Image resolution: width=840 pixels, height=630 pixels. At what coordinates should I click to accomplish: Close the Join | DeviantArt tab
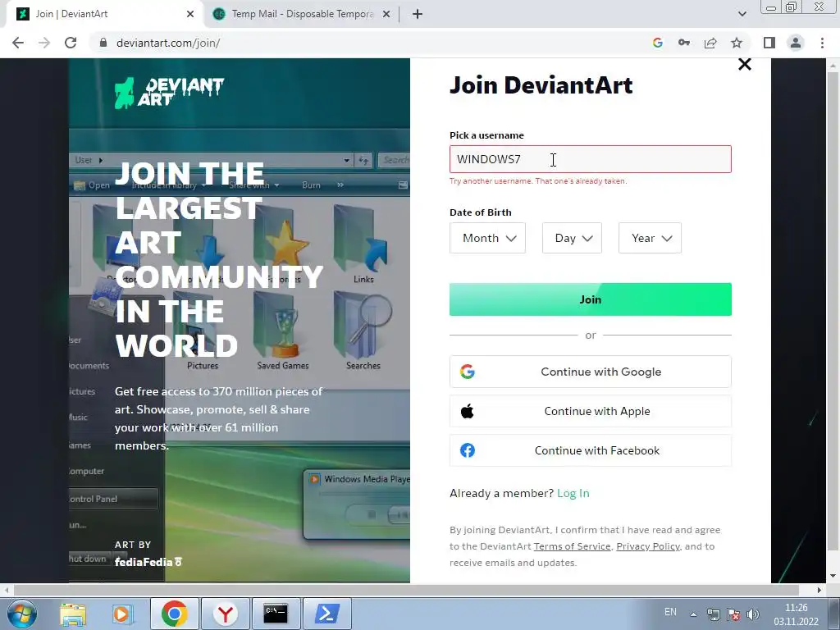190,14
